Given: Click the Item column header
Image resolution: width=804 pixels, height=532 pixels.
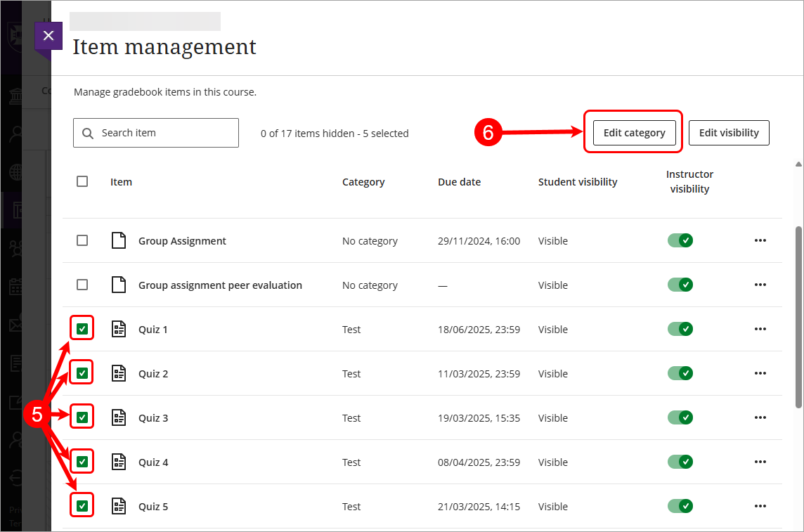Looking at the screenshot, I should click(121, 182).
